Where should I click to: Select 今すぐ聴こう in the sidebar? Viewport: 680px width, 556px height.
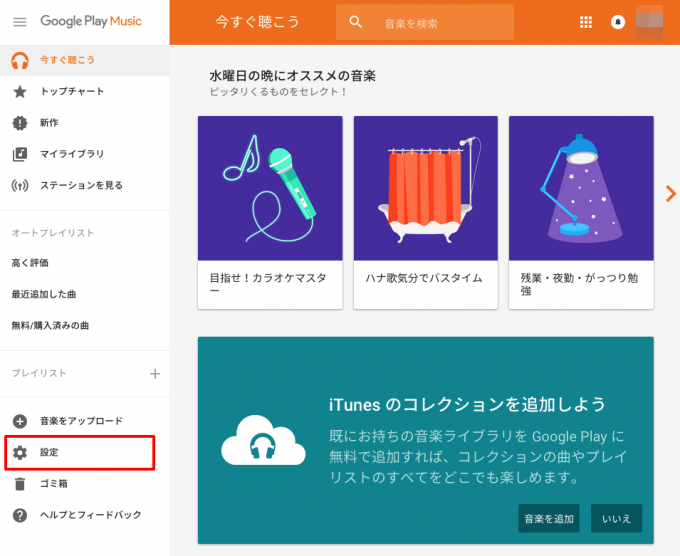click(x=85, y=60)
